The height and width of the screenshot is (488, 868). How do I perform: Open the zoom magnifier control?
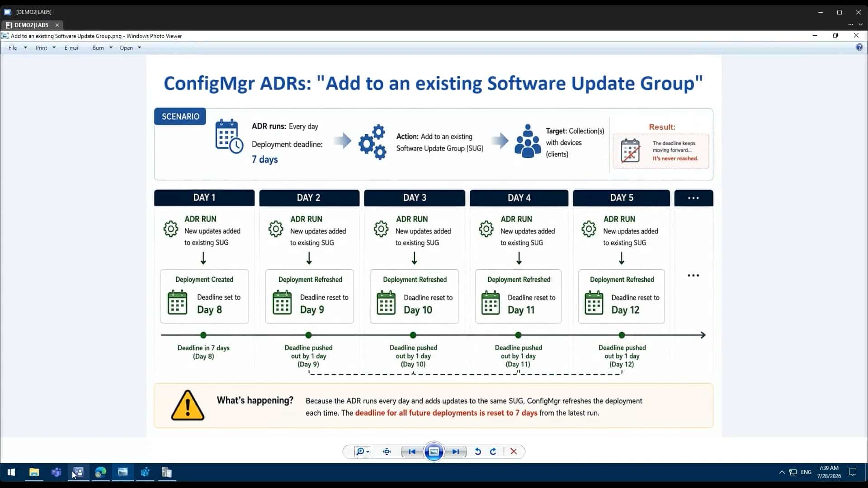pos(363,451)
